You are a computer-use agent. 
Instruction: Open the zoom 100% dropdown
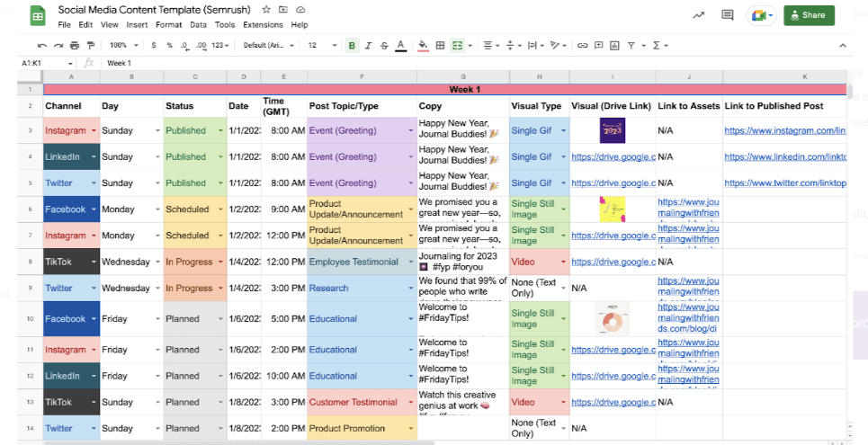point(123,45)
